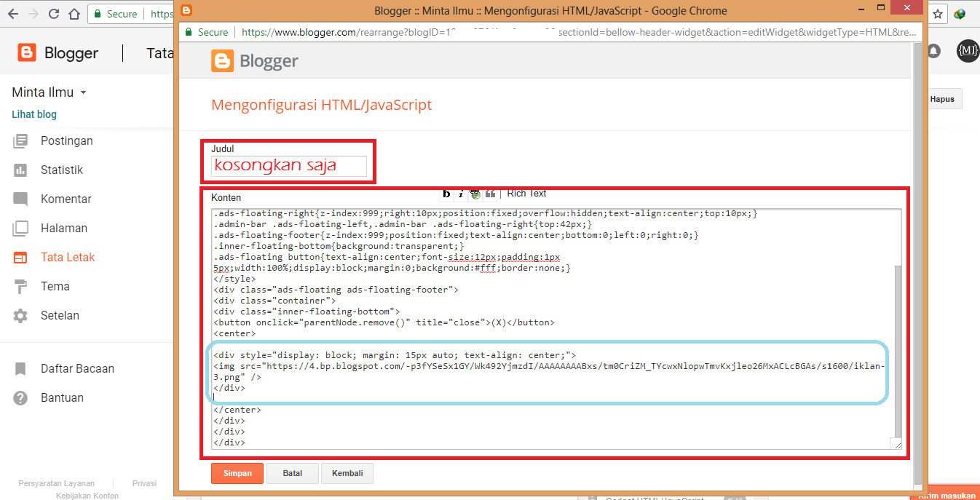Click the download manager extension icon
The width and height of the screenshot is (980, 500).
point(959,13)
